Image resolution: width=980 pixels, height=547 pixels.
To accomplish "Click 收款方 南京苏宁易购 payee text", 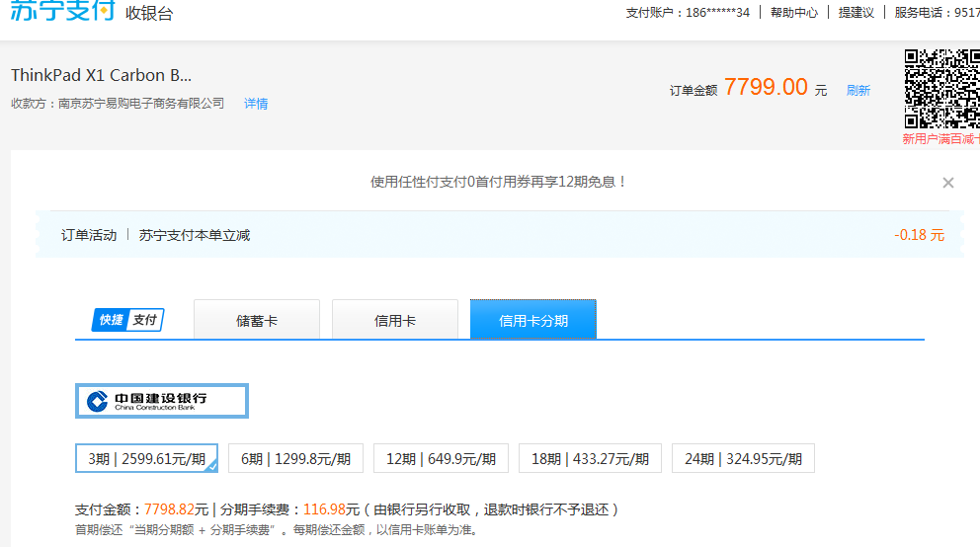I will point(118,103).
